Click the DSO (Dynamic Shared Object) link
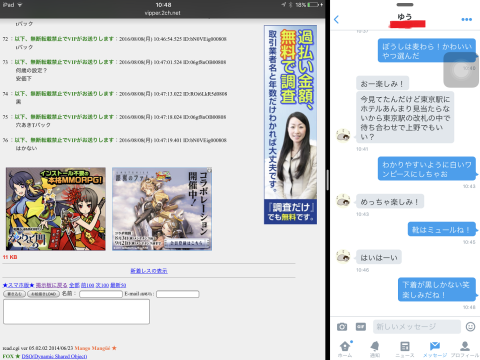The width and height of the screenshot is (480, 360). 54,356
